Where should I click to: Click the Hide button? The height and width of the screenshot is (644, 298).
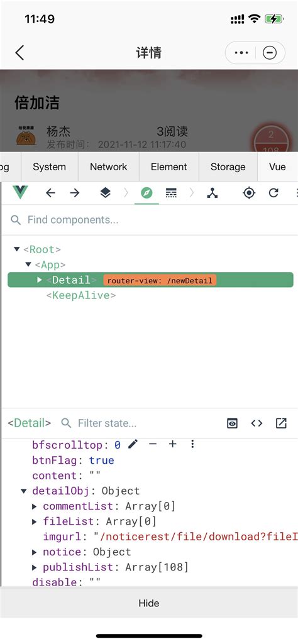pyautogui.click(x=149, y=603)
